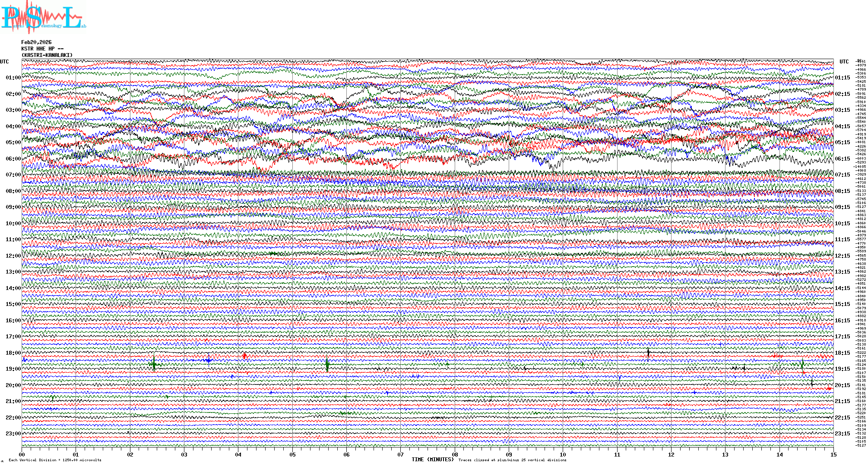Image resolution: width=868 pixels, height=466 pixels.
Task: Select the 23:00 hour label on left
Action: [x=13, y=434]
